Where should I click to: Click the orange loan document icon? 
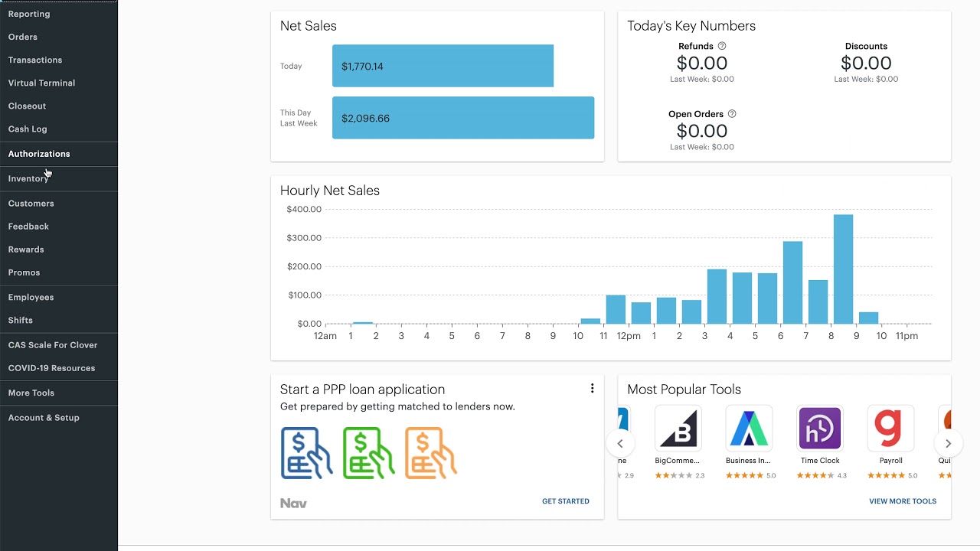coord(430,453)
